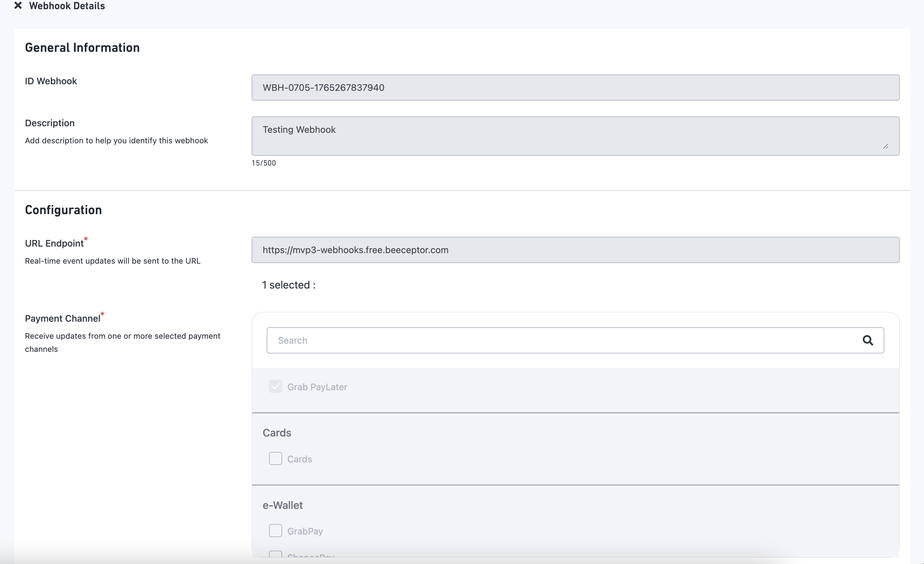Click the Grab PayLater label text
Screen dimensions: 924x564
click(317, 387)
